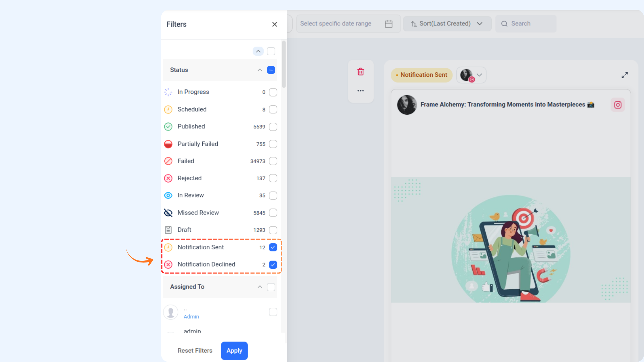This screenshot has width=644, height=362.
Task: Click the Apply button
Action: point(234,351)
